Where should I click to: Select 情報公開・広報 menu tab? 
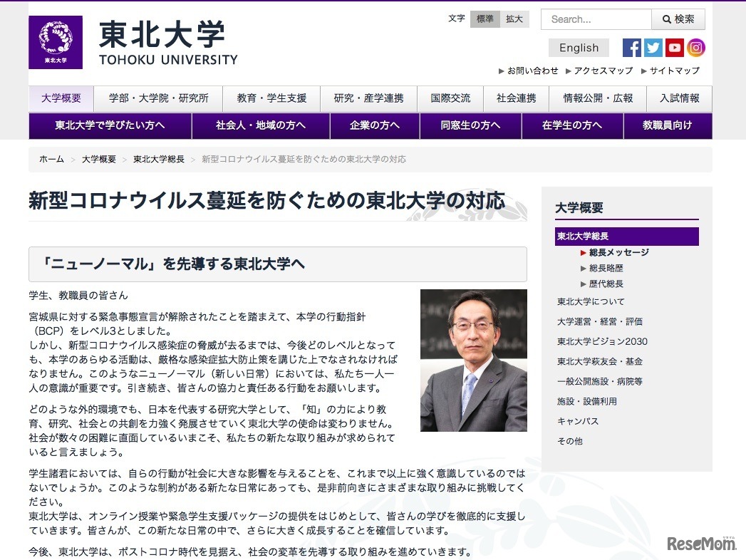tap(598, 98)
